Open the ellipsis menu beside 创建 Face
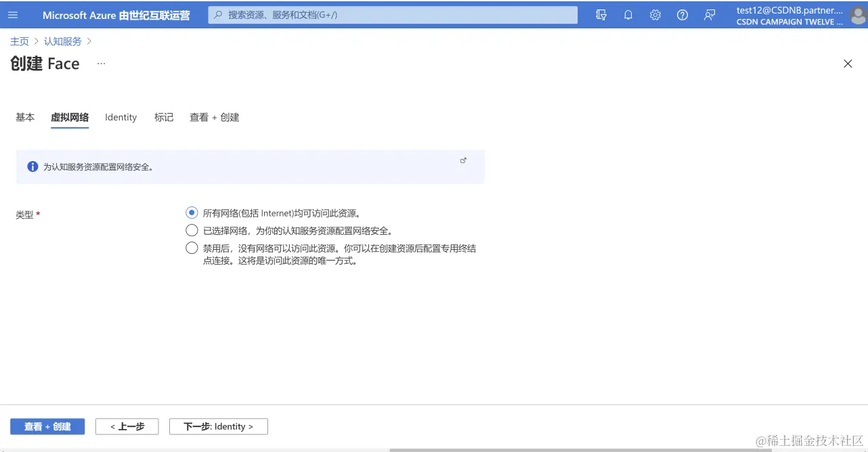Screen dimensions: 868x452 pos(101,64)
